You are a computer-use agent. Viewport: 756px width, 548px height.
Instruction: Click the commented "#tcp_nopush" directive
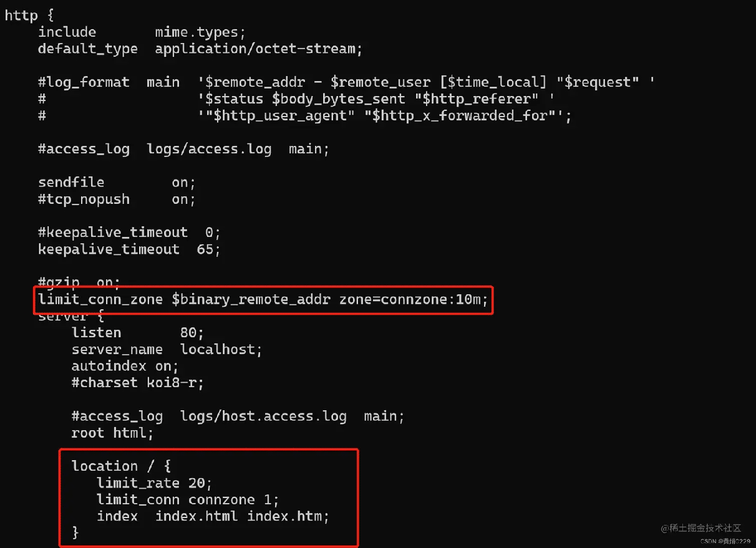(84, 199)
